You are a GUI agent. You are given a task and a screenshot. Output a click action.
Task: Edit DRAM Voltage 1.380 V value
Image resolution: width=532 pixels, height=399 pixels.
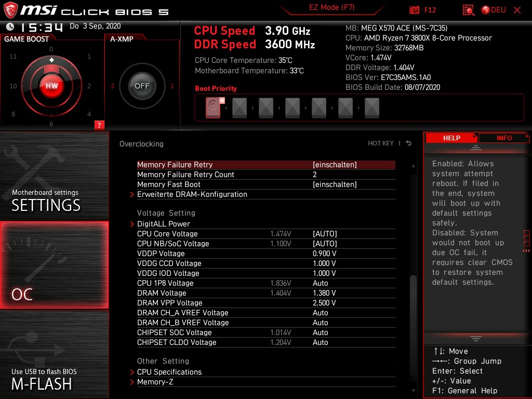pos(324,293)
